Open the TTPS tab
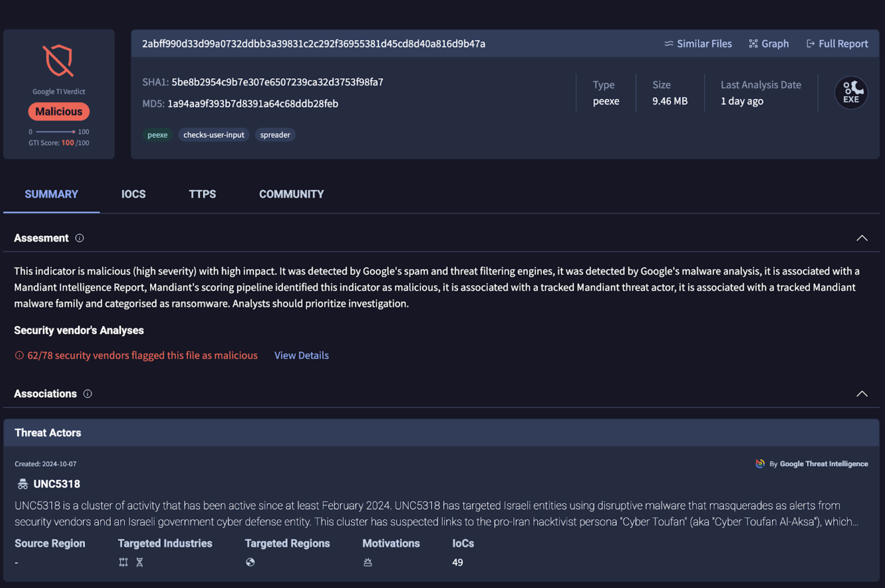 (202, 194)
